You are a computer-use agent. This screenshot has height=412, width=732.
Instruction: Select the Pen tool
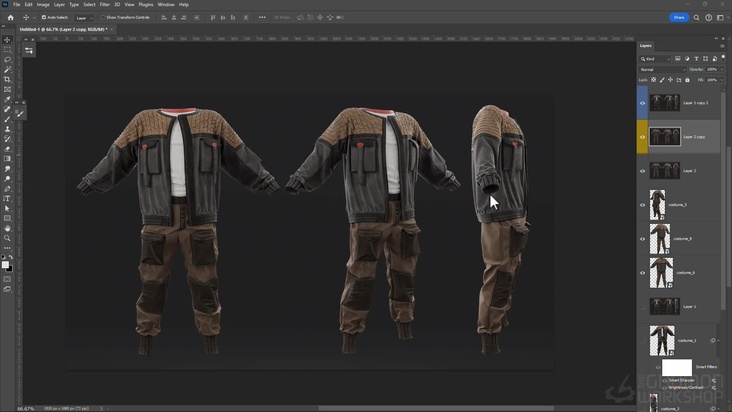(x=7, y=189)
